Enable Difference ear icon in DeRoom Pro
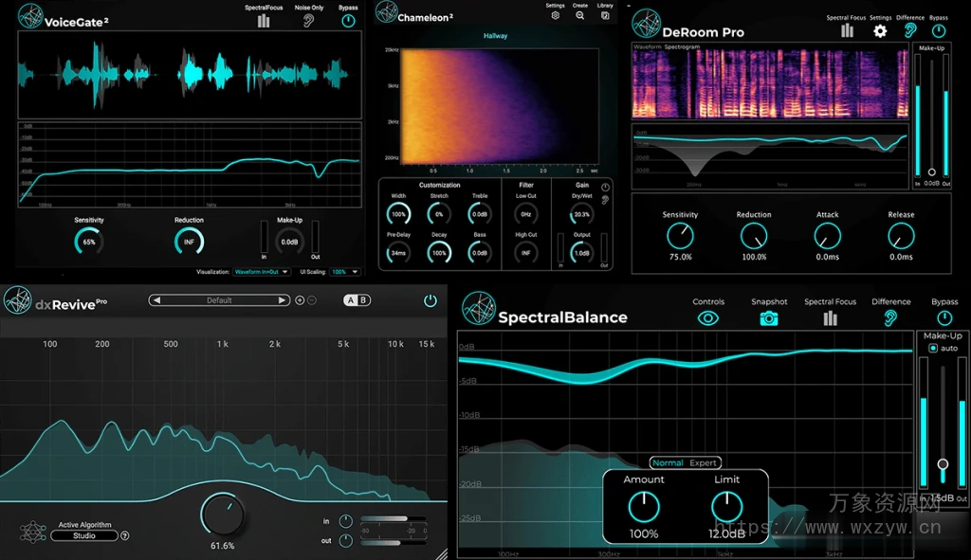This screenshot has height=560, width=971. [x=910, y=30]
